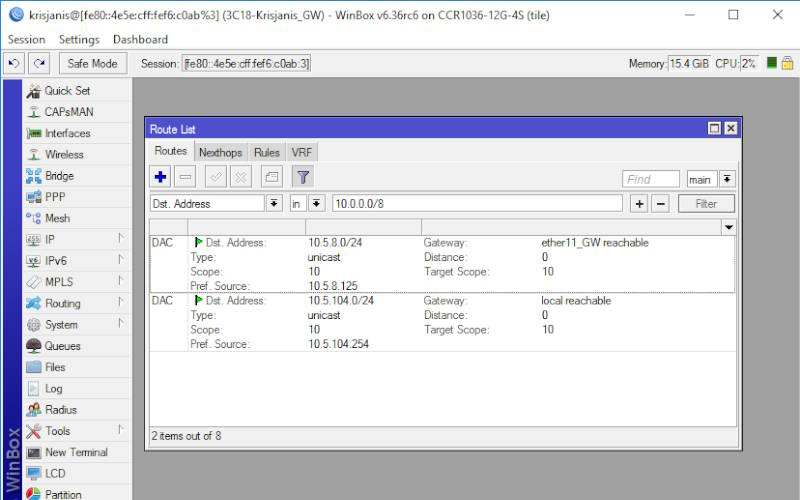Click the padlock icon in top bar
Viewport: 800px width, 500px height.
click(x=787, y=63)
